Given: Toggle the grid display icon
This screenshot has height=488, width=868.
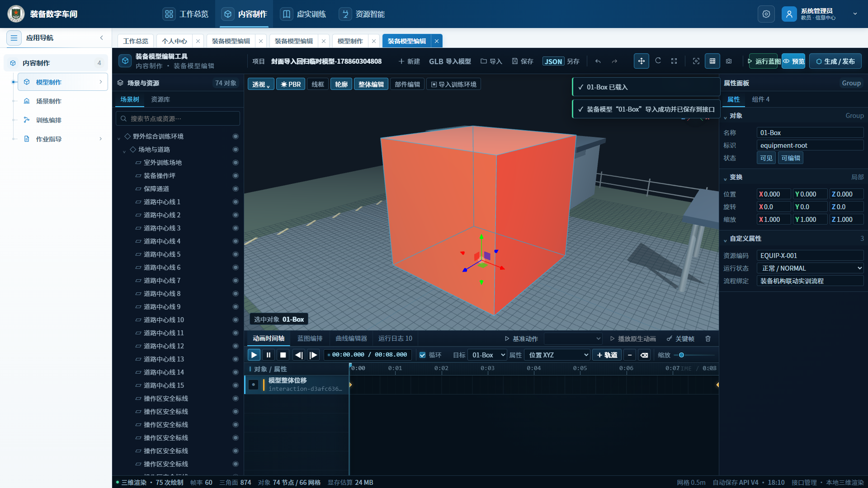Looking at the screenshot, I should [712, 61].
